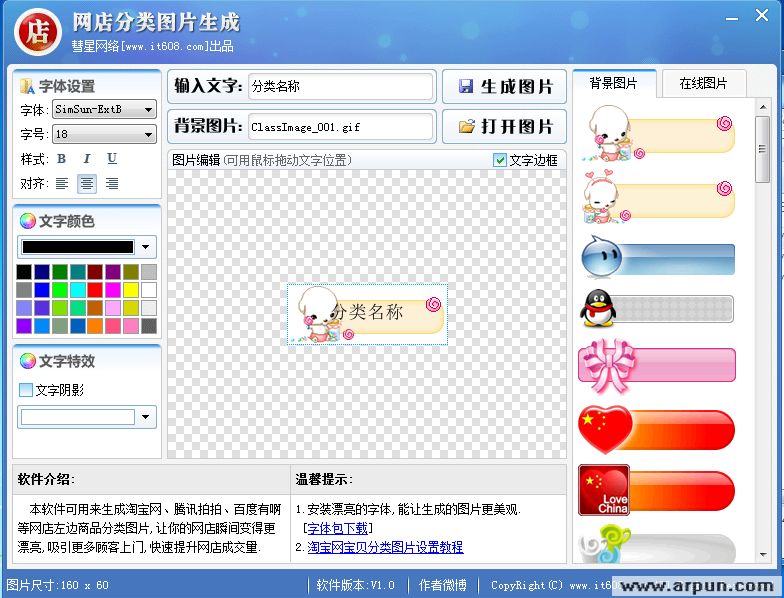Click the 输入文字 text input field
The image size is (784, 598).
(340, 86)
